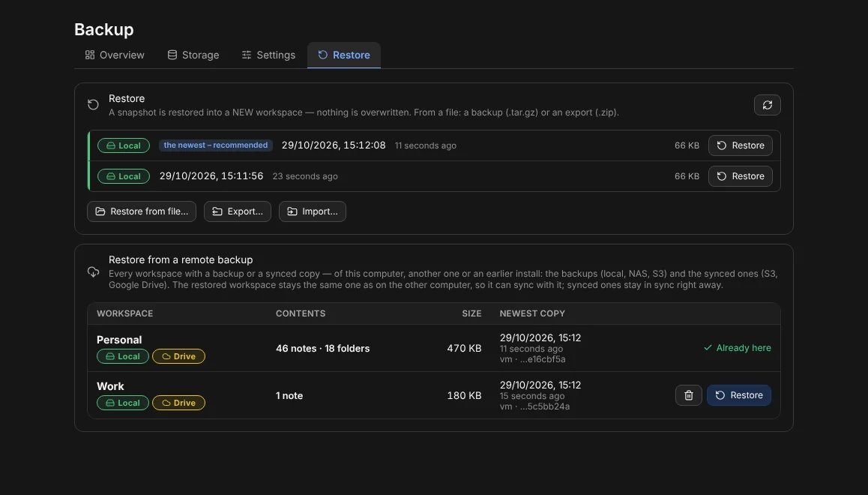The image size is (868, 495).
Task: Click the CONTENTS column header
Action: pyautogui.click(x=301, y=313)
